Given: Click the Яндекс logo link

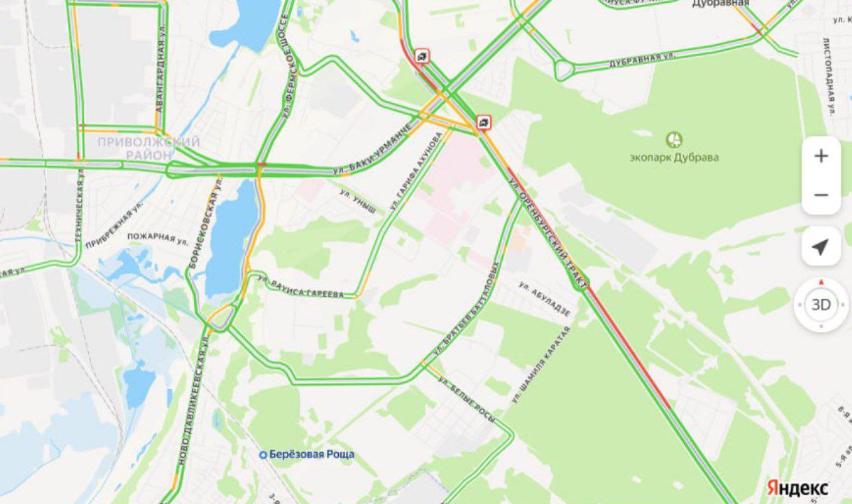Looking at the screenshot, I should click(798, 487).
